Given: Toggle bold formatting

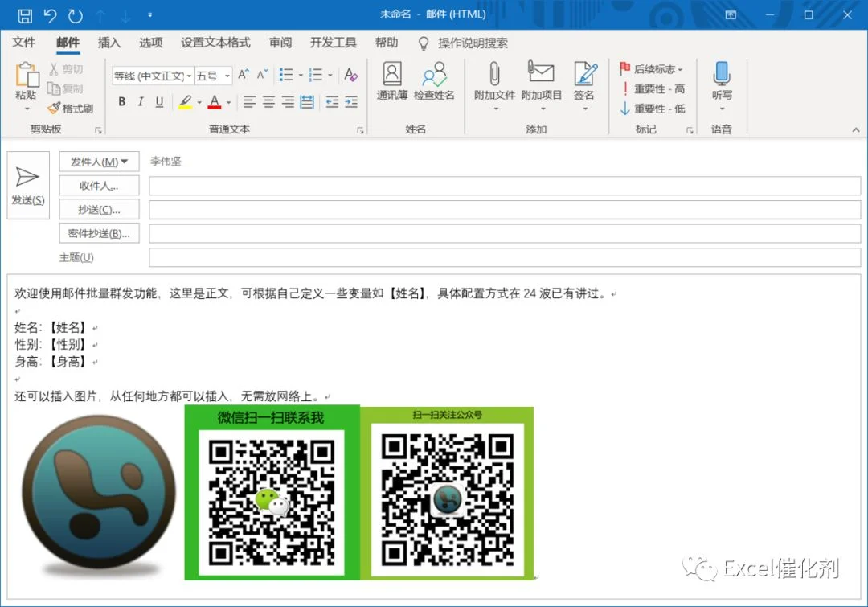Looking at the screenshot, I should (122, 102).
